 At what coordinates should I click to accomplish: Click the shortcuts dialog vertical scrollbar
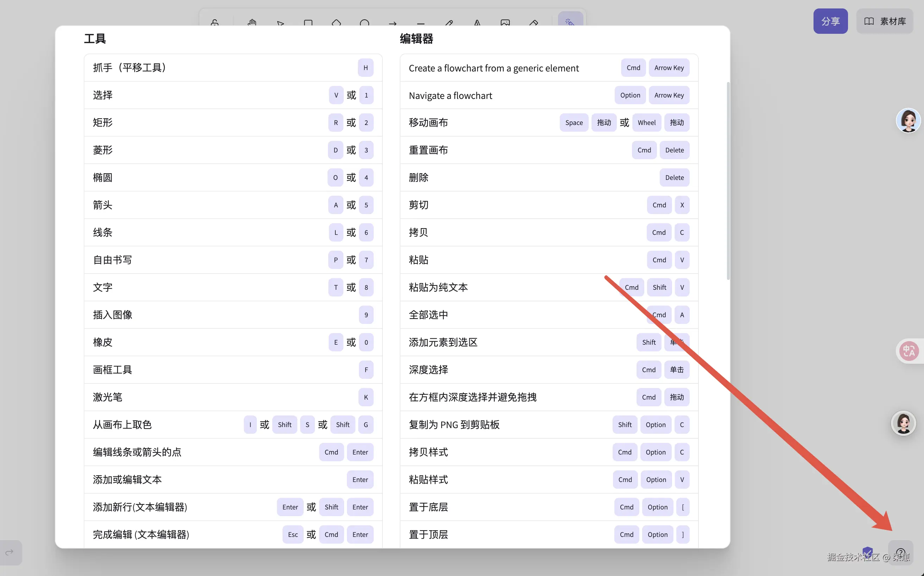pyautogui.click(x=728, y=181)
